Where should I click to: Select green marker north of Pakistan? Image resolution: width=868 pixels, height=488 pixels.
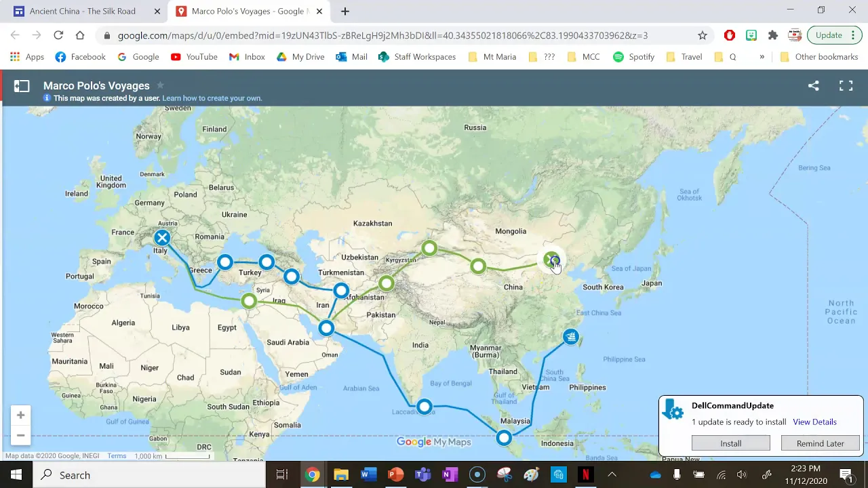point(387,283)
